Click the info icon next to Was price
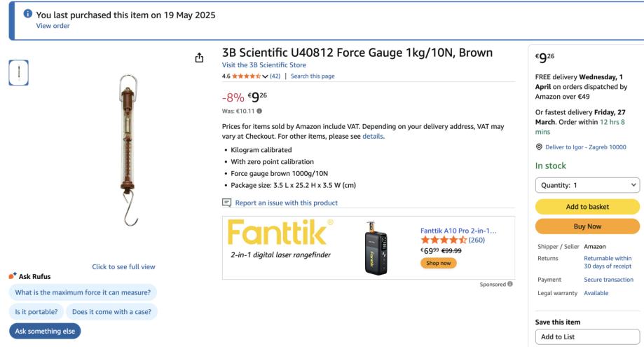The image size is (644, 347). (x=259, y=111)
